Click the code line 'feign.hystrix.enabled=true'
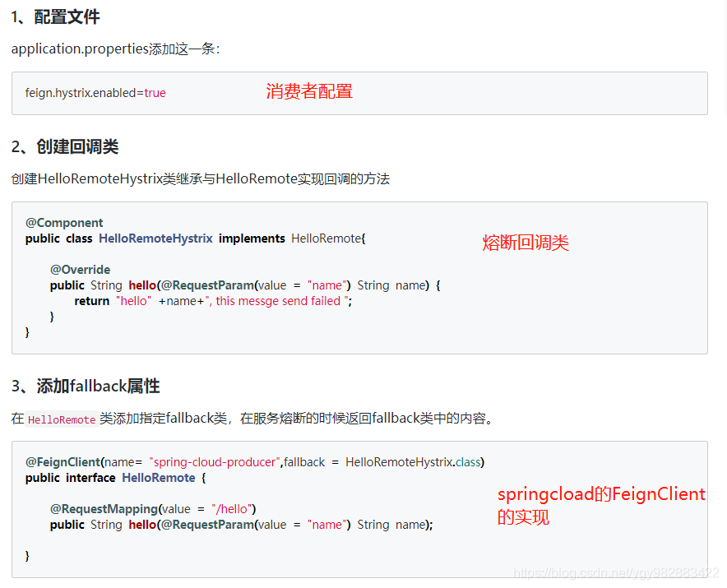 [95, 93]
